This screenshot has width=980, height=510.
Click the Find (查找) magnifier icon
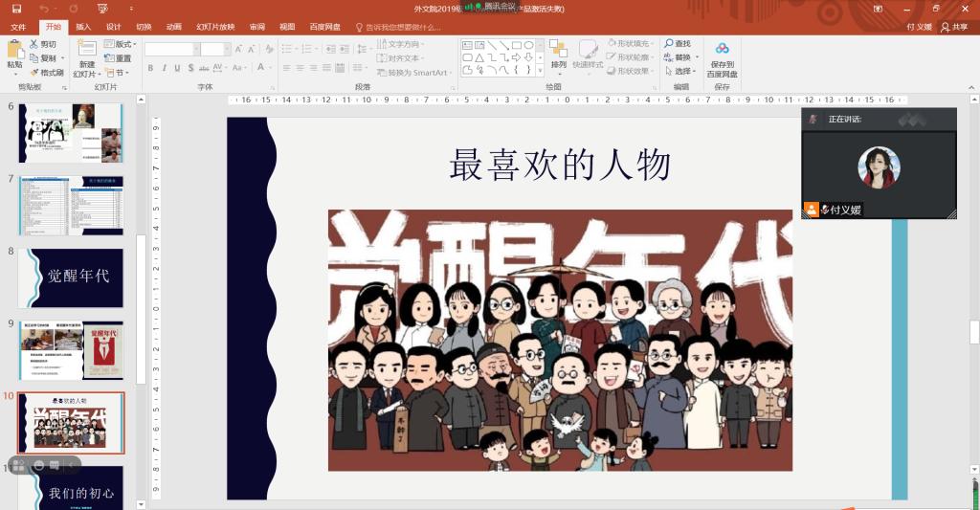(677, 44)
